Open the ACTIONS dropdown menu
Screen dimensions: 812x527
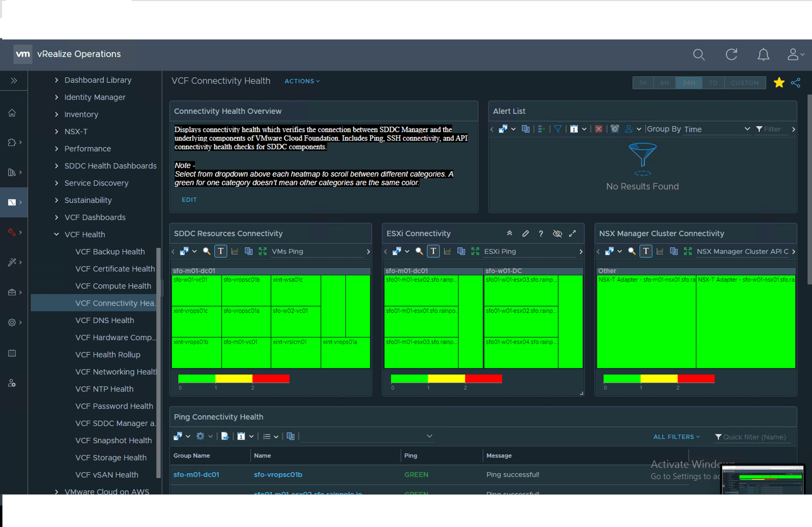tap(302, 81)
